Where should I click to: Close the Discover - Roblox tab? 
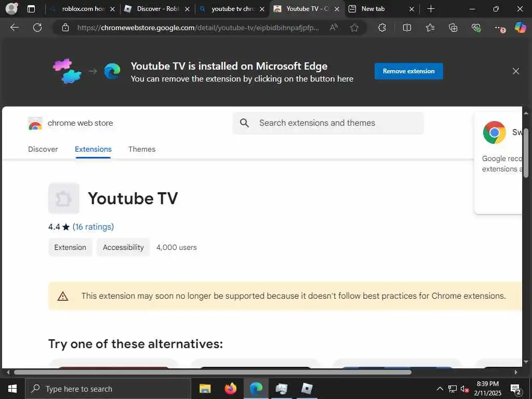[x=187, y=9]
